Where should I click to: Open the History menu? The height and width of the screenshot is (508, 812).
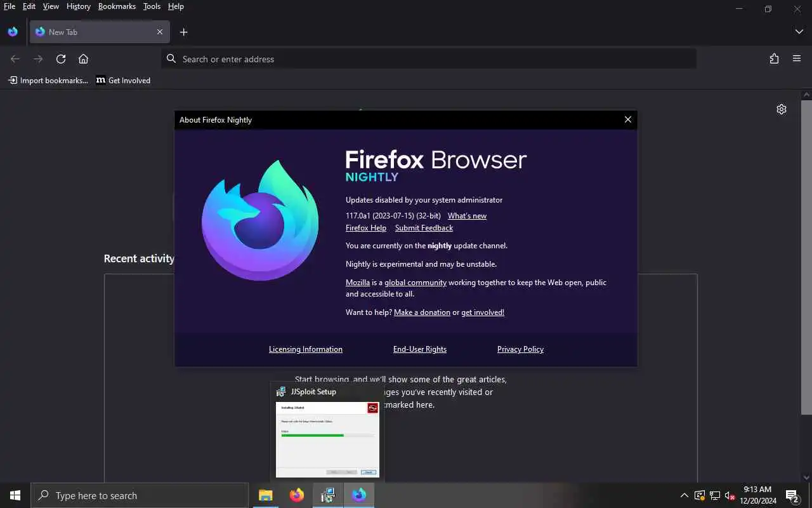pos(79,6)
